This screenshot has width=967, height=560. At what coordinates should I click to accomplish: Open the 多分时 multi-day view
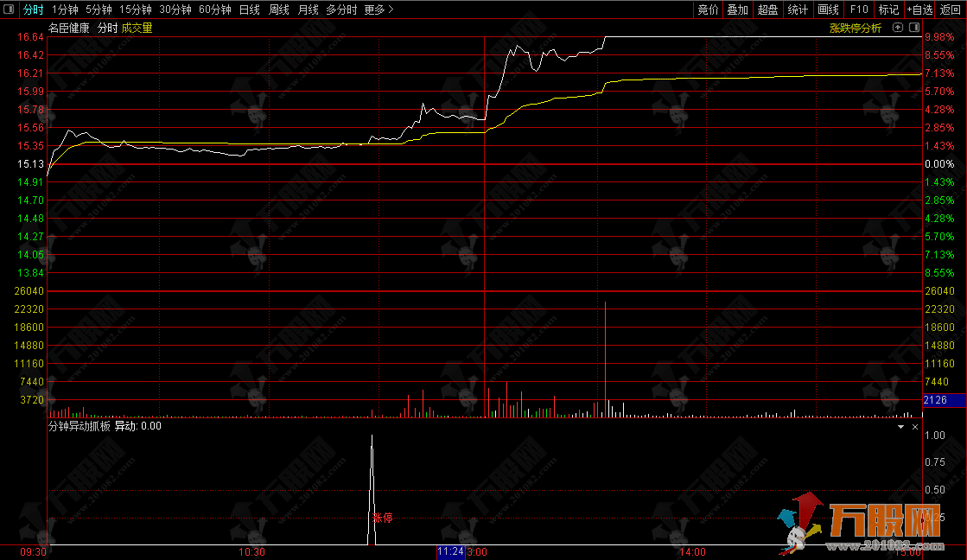click(341, 10)
